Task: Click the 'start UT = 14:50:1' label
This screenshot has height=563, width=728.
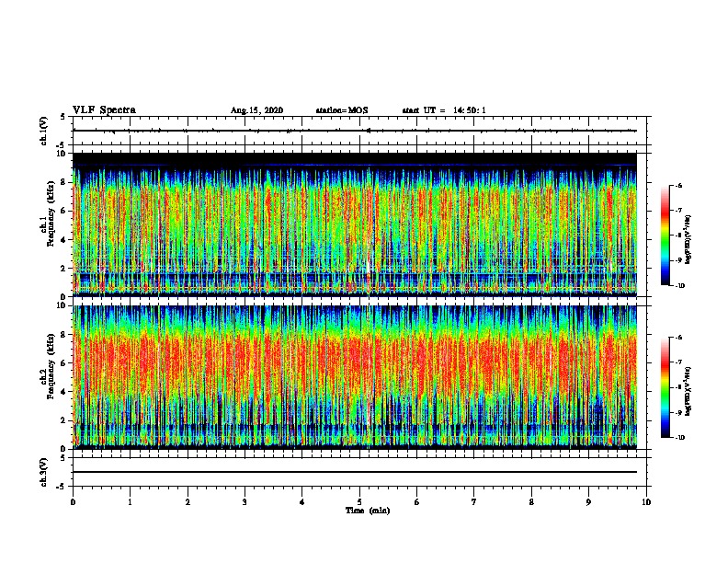Action: [444, 110]
